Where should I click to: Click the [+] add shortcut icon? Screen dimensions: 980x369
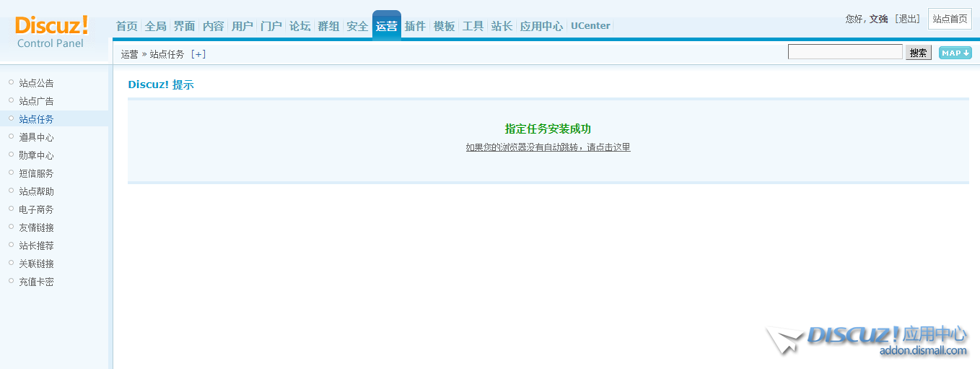[198, 54]
